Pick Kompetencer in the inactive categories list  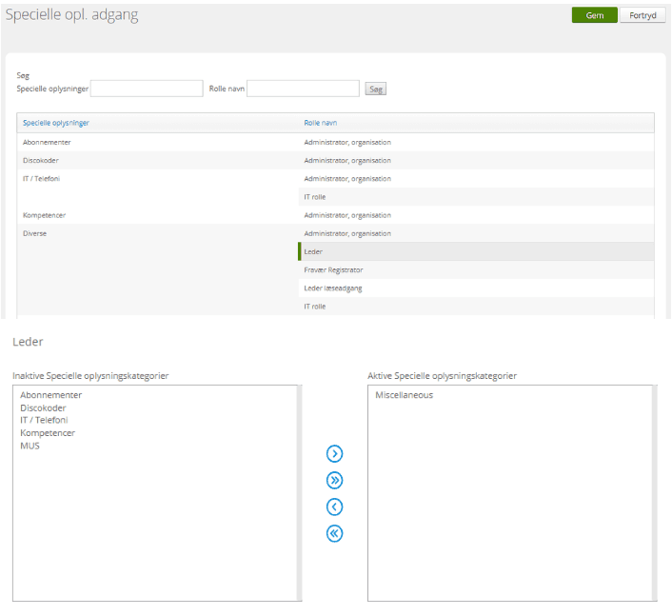click(48, 433)
